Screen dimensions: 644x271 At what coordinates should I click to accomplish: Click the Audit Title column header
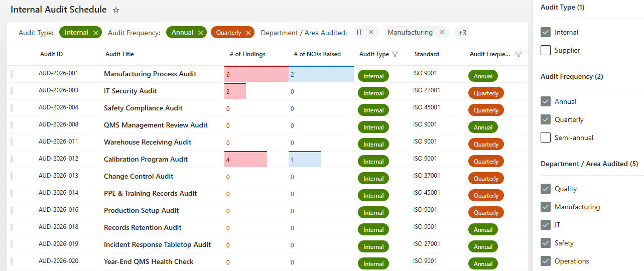click(x=119, y=54)
